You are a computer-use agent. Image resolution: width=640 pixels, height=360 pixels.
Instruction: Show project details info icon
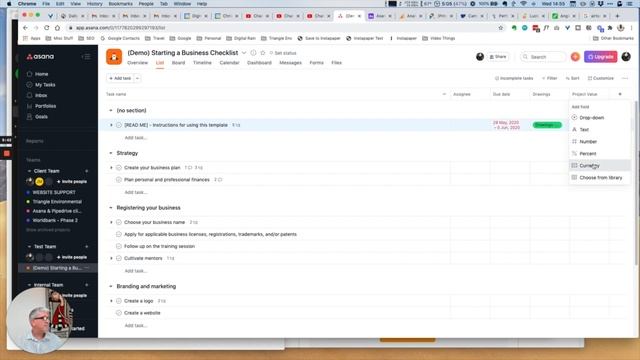tap(253, 53)
